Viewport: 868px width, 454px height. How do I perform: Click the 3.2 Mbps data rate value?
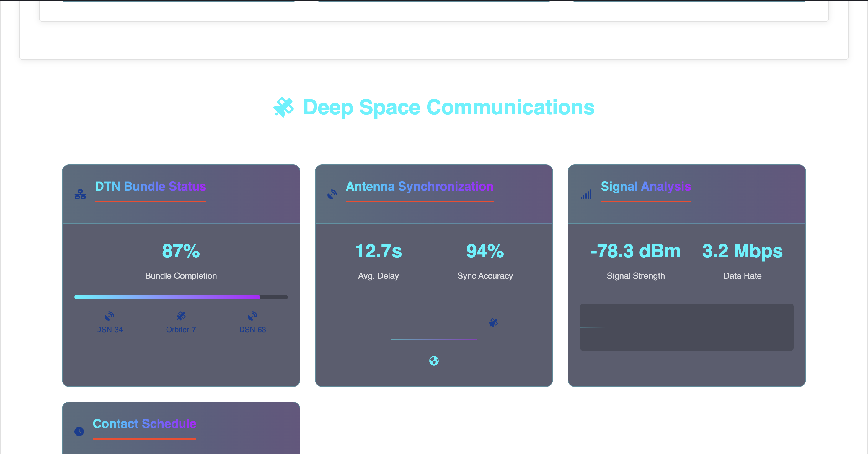(742, 251)
